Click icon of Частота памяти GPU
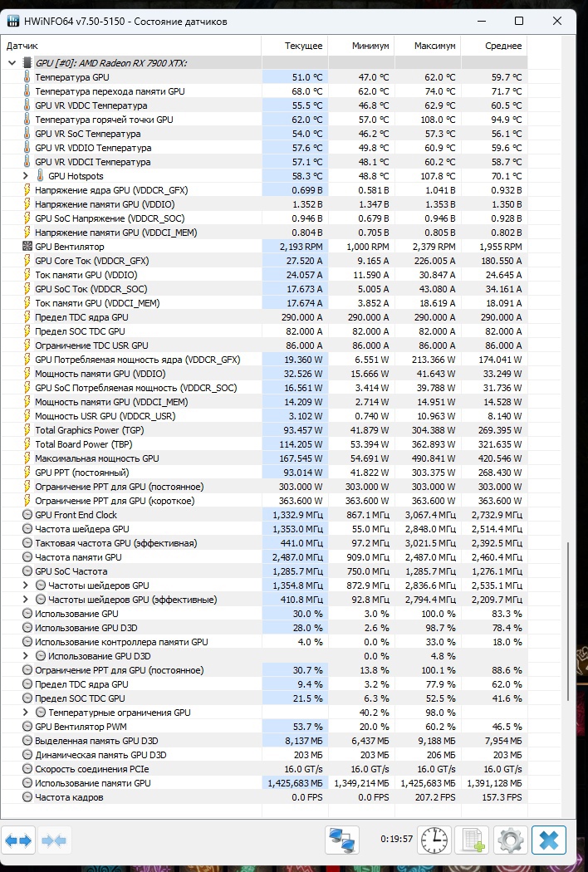The height and width of the screenshot is (872, 588). coord(27,556)
